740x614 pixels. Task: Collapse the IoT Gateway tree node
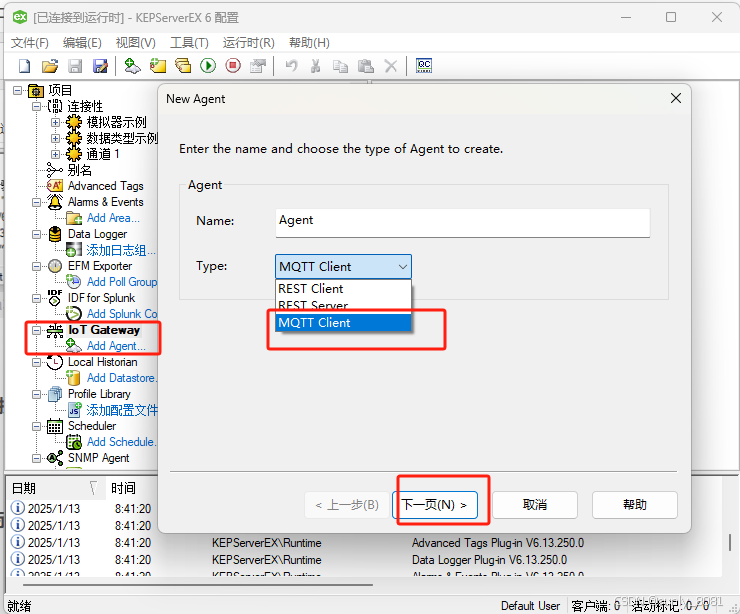click(36, 330)
